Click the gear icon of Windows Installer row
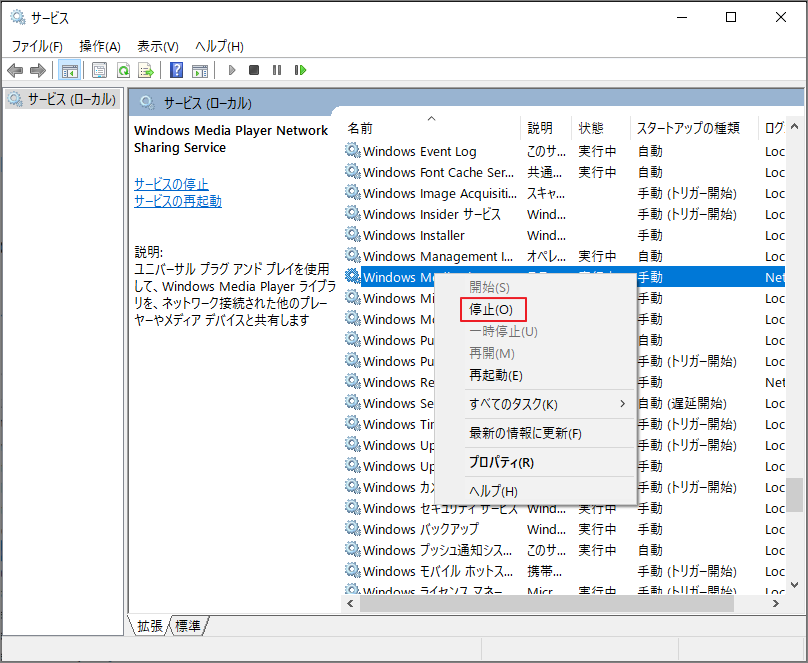The image size is (808, 663). point(352,235)
